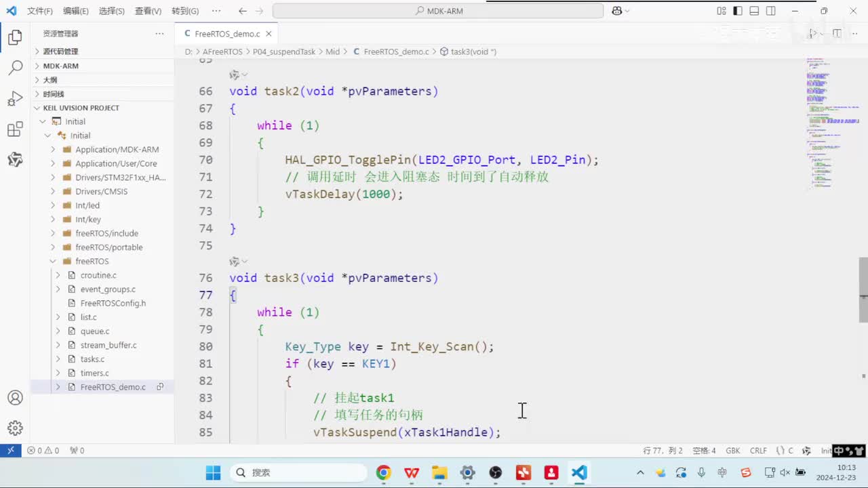Screen dimensions: 868x488
Task: Open File Explorer from the taskbar
Action: [439, 472]
